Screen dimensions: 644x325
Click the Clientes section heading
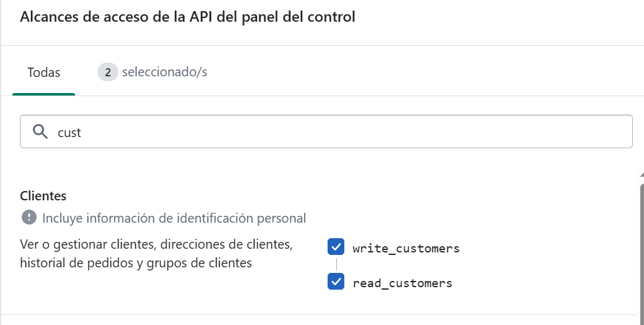(x=43, y=196)
